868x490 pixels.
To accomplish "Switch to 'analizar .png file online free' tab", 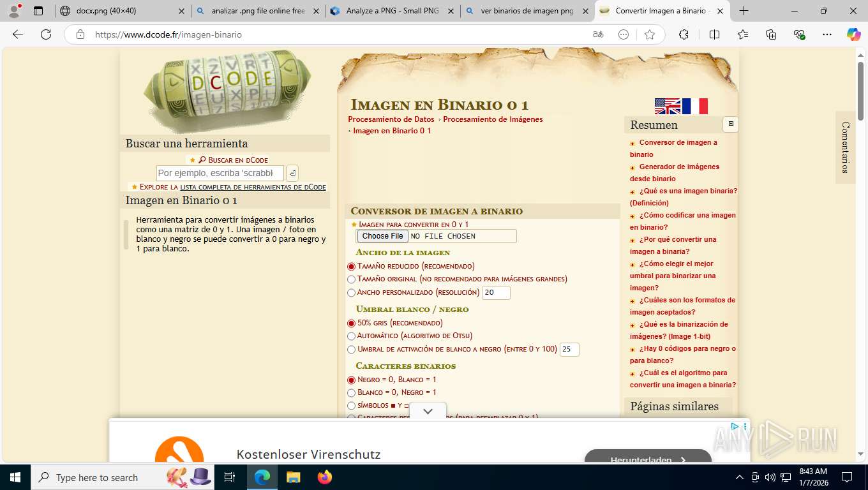I will (258, 11).
